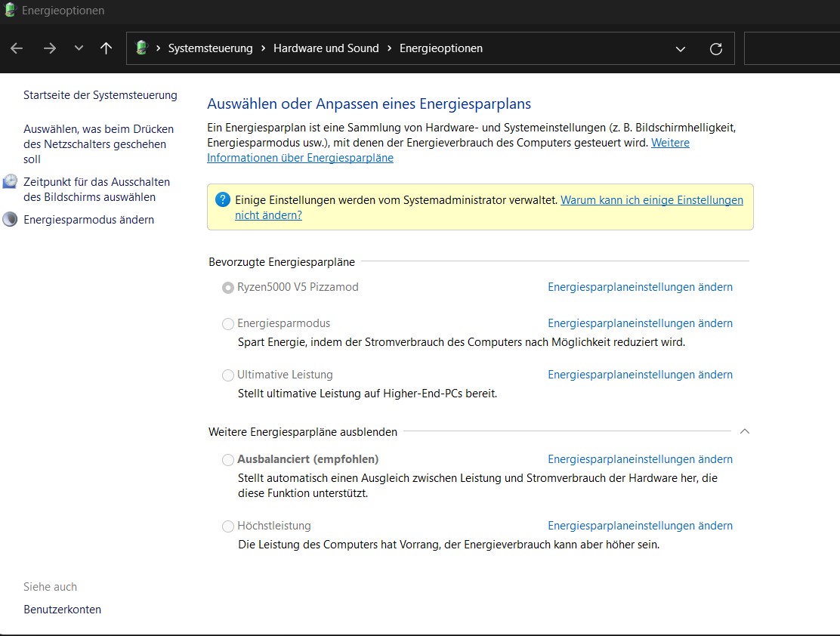The image size is (840, 636).
Task: Expand chevron after Hardware und Sound
Action: tap(390, 48)
